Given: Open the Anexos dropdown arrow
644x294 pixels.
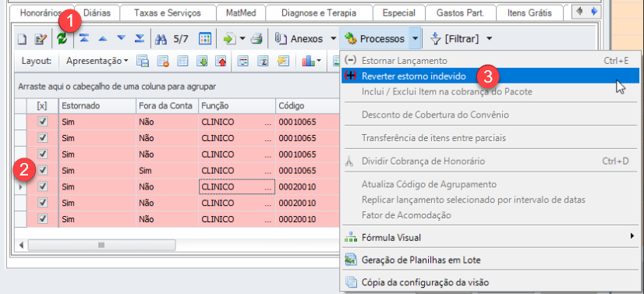Looking at the screenshot, I should pos(333,39).
